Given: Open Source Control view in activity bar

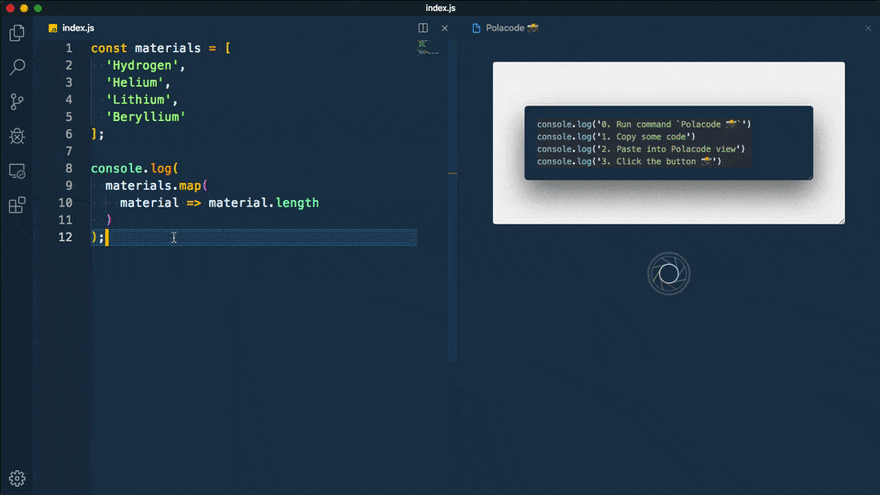Looking at the screenshot, I should click(17, 101).
